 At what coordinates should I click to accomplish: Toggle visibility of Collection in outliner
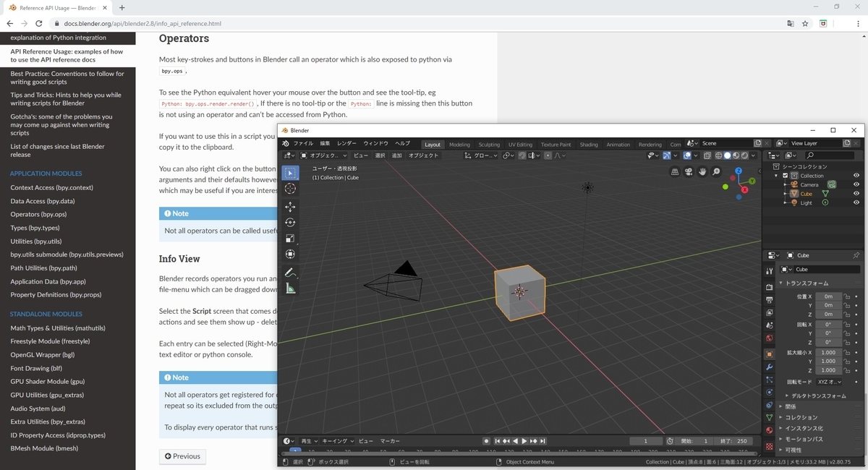(856, 175)
